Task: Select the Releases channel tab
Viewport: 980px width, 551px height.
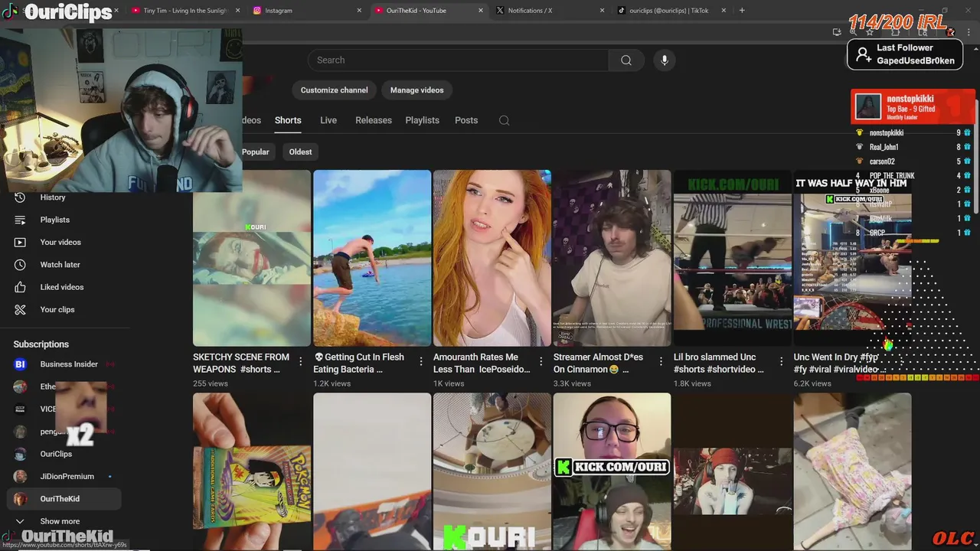Action: pyautogui.click(x=374, y=120)
